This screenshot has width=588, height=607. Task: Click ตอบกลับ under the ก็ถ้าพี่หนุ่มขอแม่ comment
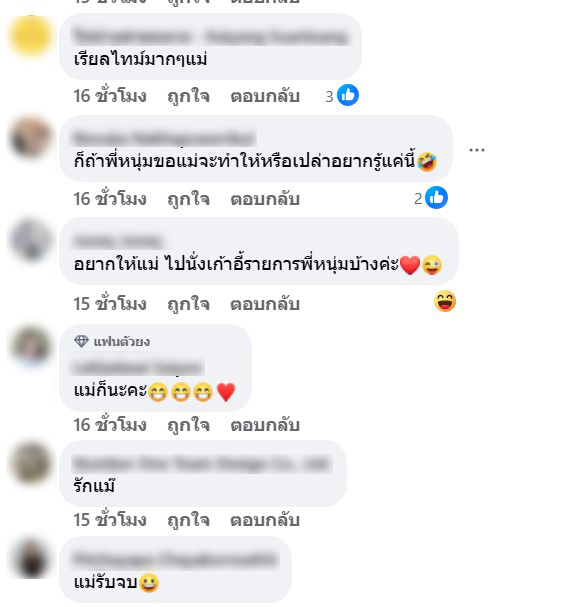pyautogui.click(x=265, y=199)
